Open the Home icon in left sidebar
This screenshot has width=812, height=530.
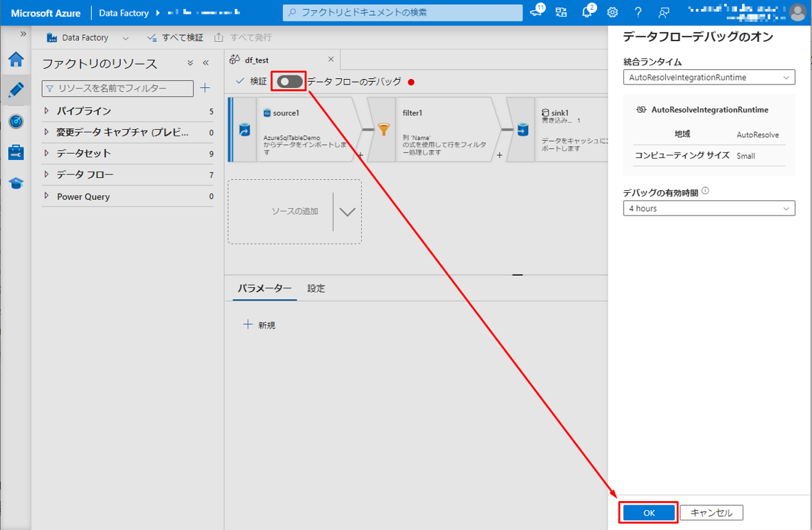[16, 60]
